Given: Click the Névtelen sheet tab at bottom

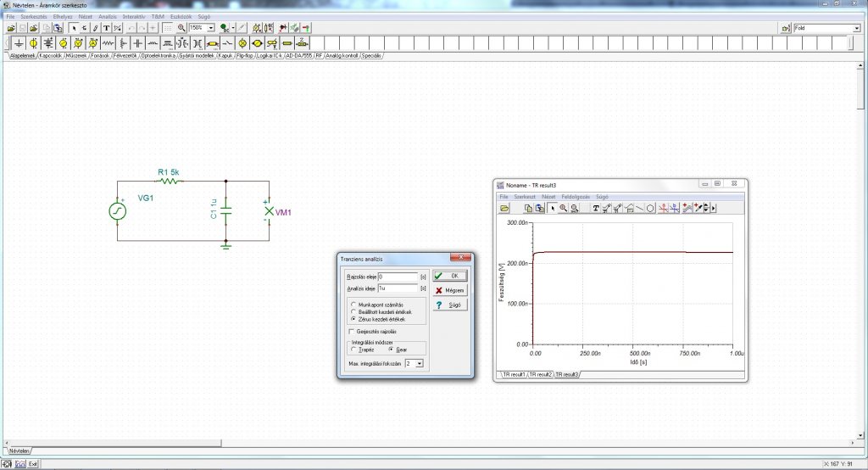Looking at the screenshot, I should (x=19, y=451).
